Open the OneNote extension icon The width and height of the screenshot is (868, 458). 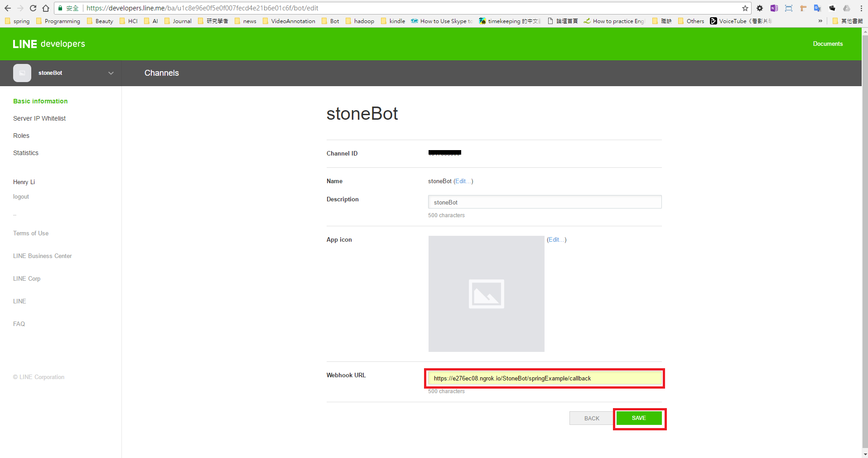pyautogui.click(x=774, y=8)
